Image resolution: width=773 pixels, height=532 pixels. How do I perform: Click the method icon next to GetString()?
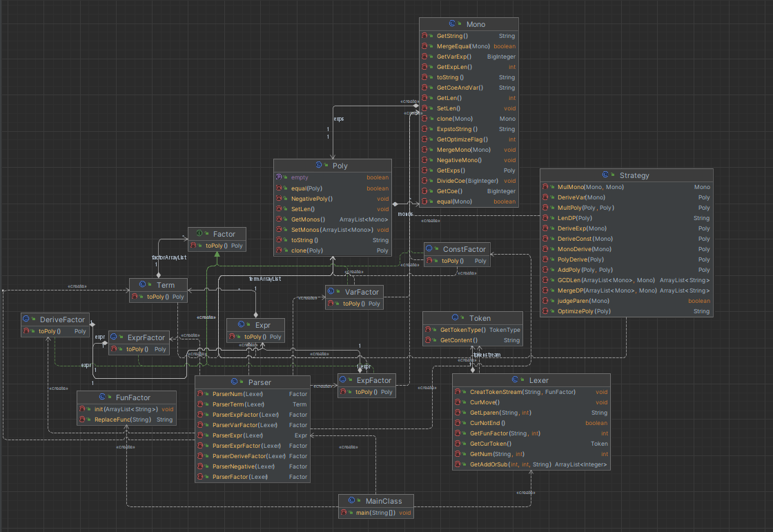click(425, 36)
